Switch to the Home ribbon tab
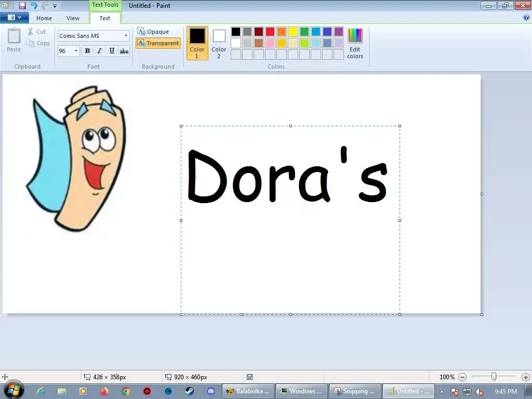The height and width of the screenshot is (399, 532). [44, 18]
